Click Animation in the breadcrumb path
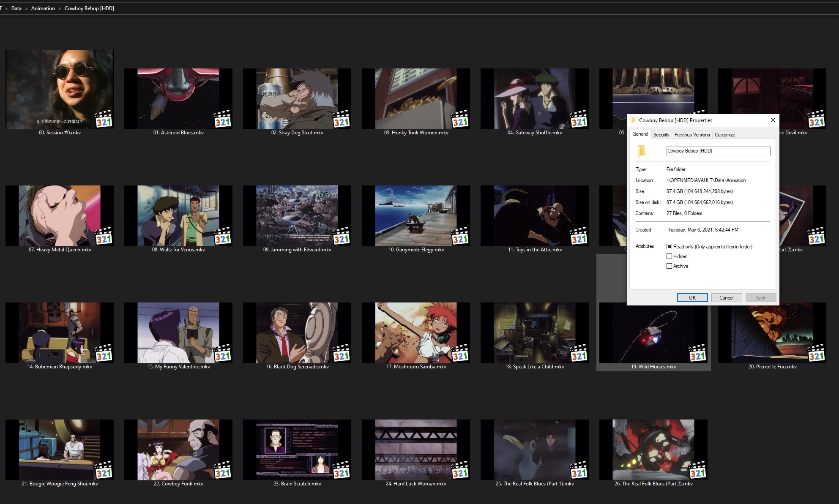The image size is (839, 504). pyautogui.click(x=43, y=8)
